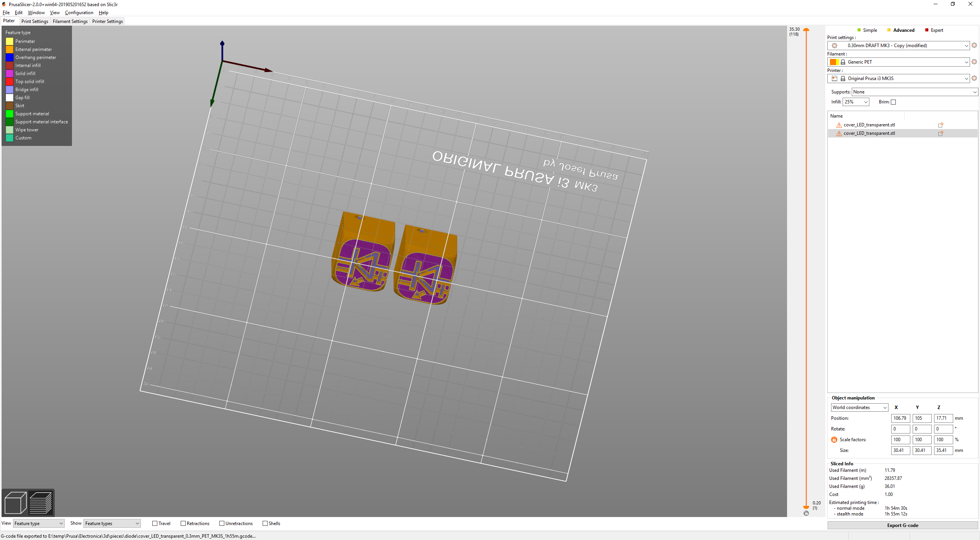Click Size Z input field
The image size is (980, 540).
click(943, 450)
